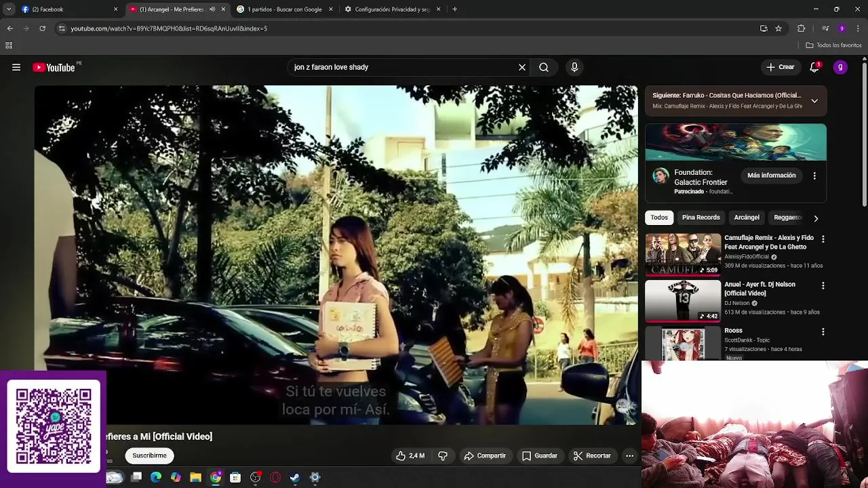Expand the Siguiente playlist panel
Viewport: 868px width, 488px height.
click(x=814, y=101)
